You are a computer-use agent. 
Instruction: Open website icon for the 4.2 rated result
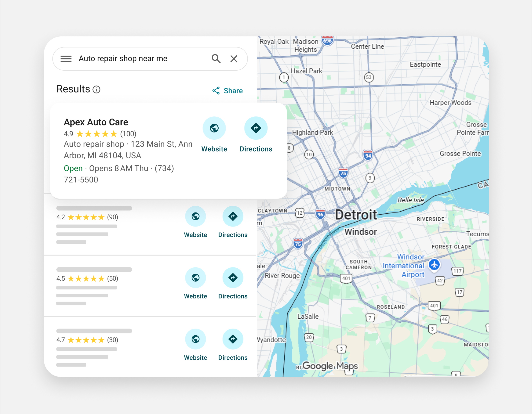[195, 216]
